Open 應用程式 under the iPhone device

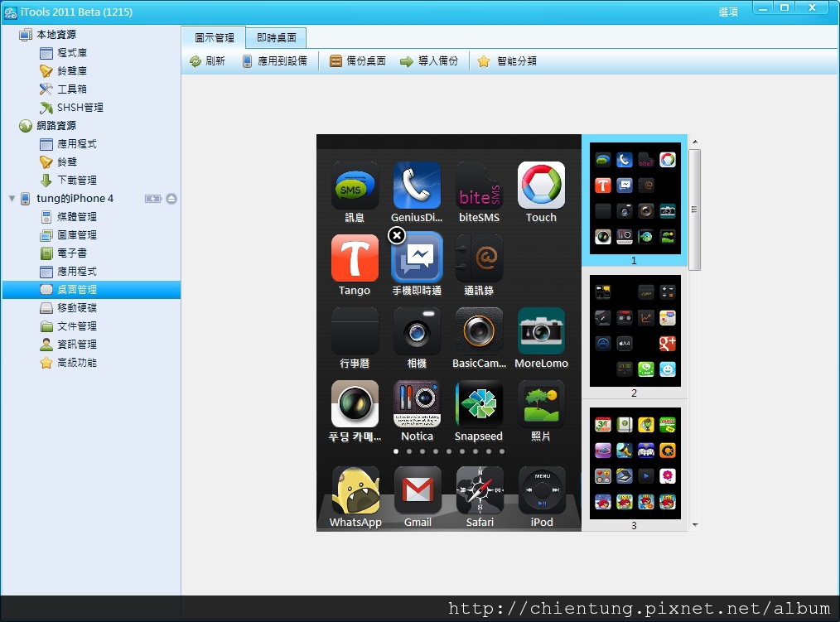[76, 272]
